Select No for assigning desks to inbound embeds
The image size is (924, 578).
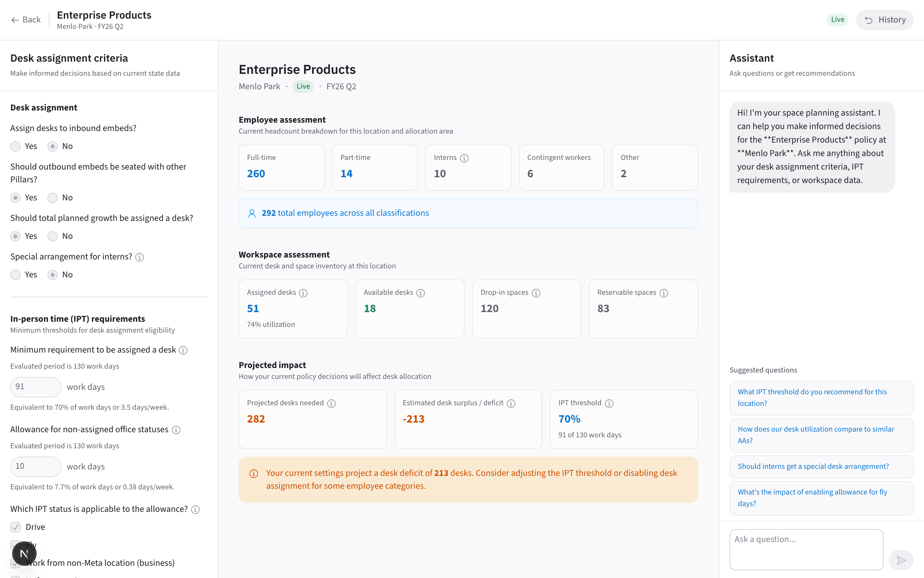(x=53, y=146)
